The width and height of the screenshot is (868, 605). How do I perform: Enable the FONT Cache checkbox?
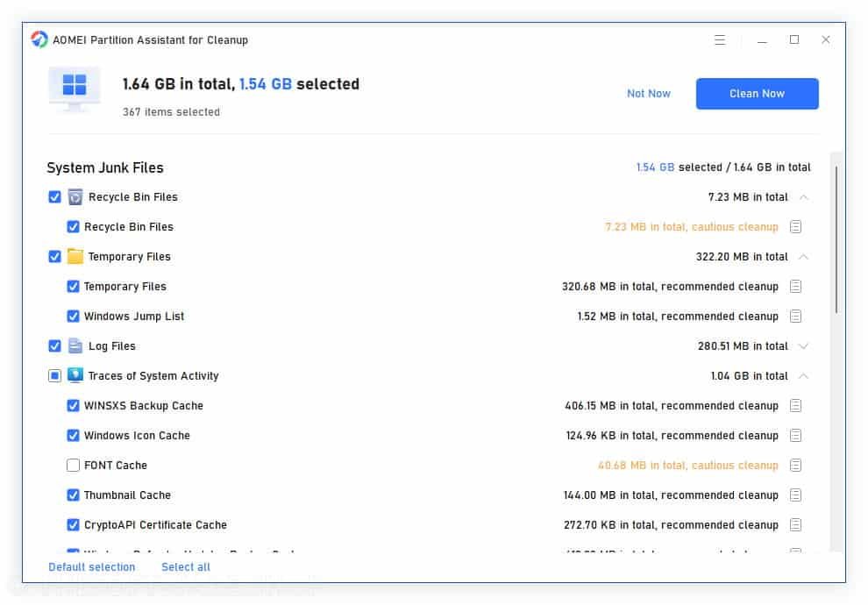point(74,466)
